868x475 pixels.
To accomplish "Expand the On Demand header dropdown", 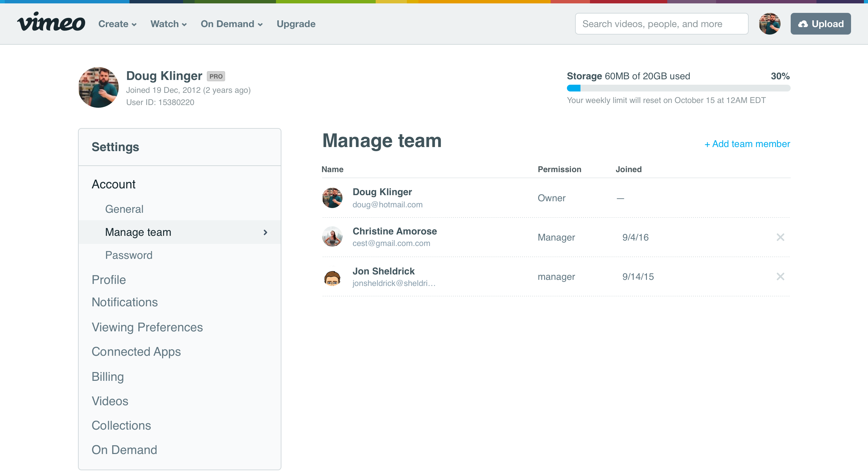I will [x=232, y=24].
